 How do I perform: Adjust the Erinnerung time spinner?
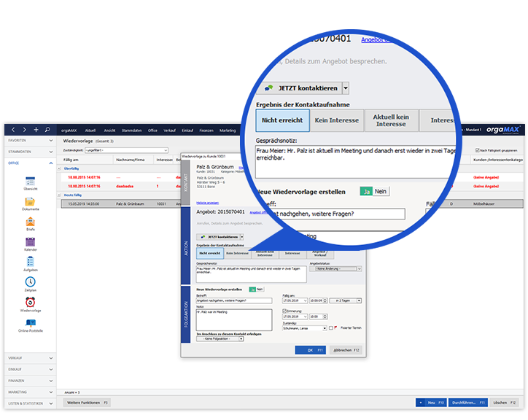pos(325,316)
